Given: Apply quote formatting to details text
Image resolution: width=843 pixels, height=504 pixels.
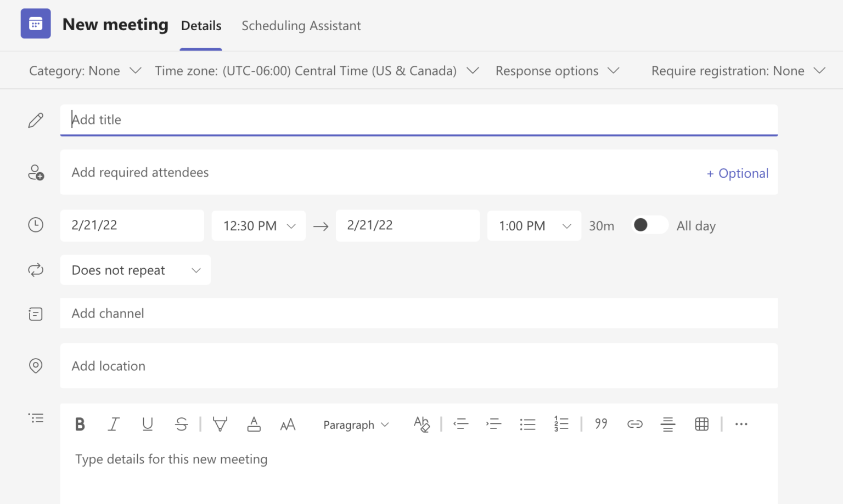Looking at the screenshot, I should coord(601,423).
